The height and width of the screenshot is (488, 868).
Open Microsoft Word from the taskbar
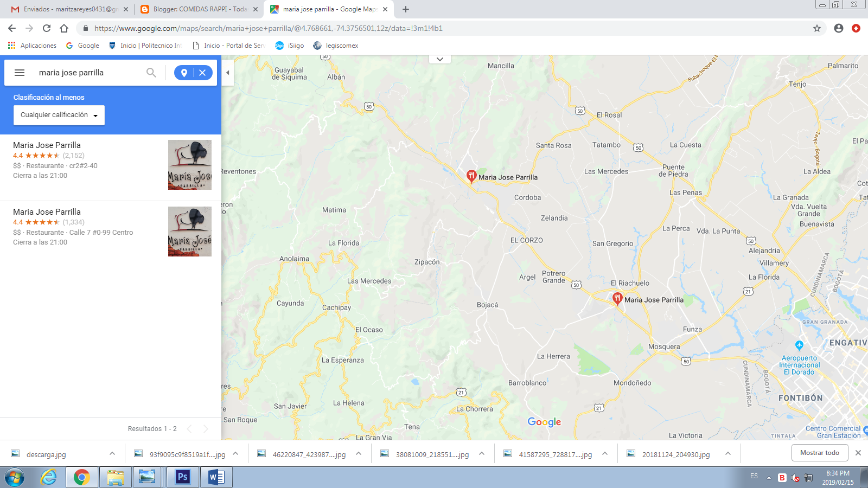tap(216, 477)
